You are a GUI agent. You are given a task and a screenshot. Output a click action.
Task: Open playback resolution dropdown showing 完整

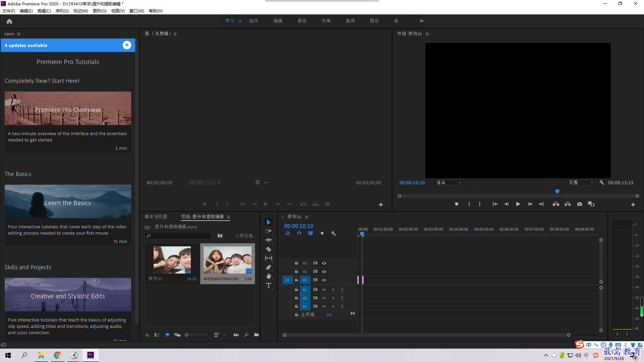pyautogui.click(x=581, y=183)
